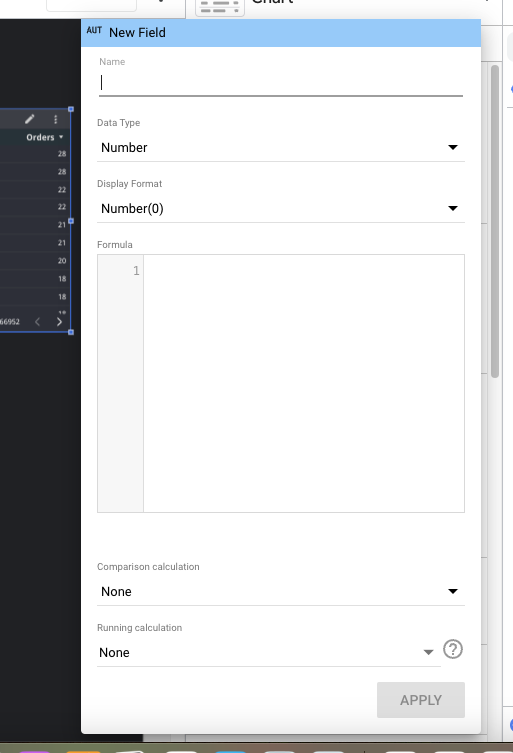The width and height of the screenshot is (513, 753).
Task: Open the three-dot menu on the table chart
Action: coord(56,119)
